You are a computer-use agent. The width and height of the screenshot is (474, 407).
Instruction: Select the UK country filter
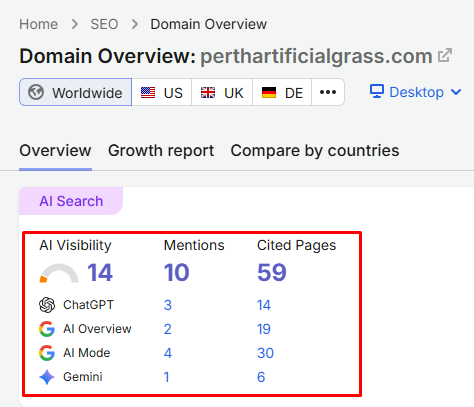[x=222, y=92]
